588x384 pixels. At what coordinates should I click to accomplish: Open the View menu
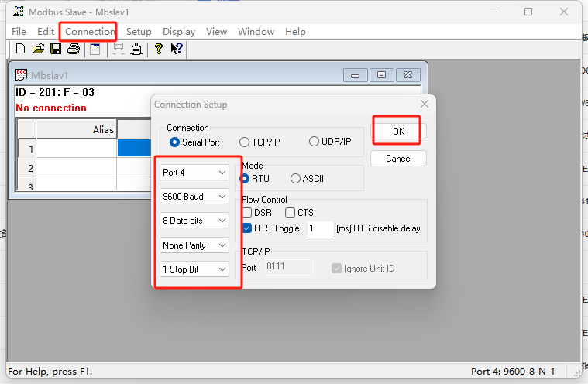(216, 32)
